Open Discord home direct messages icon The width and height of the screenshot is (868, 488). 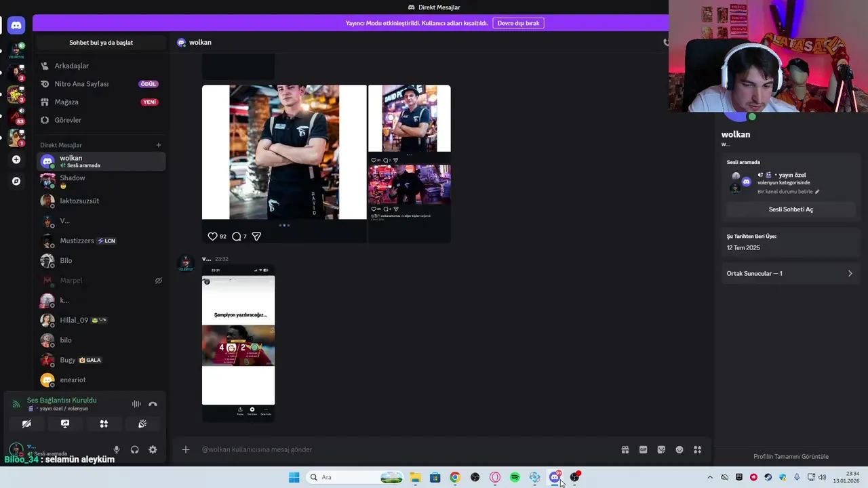coord(16,25)
